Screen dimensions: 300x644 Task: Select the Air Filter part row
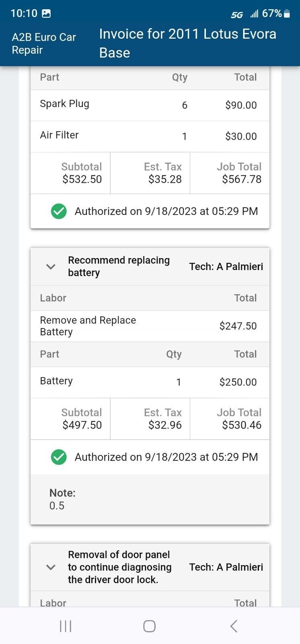click(150, 136)
